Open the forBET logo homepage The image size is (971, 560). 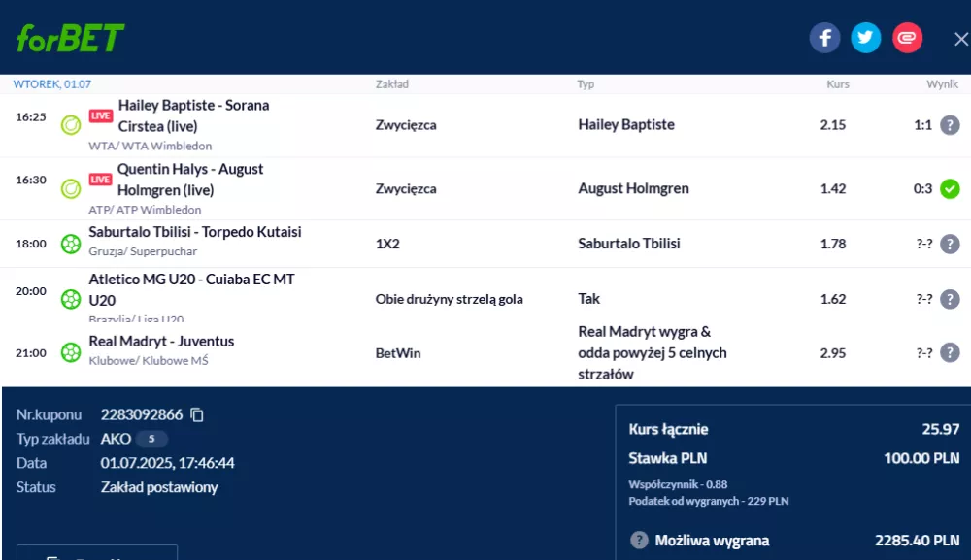[70, 39]
